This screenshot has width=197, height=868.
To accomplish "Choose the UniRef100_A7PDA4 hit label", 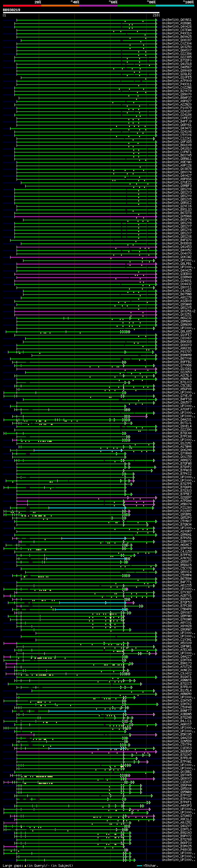I will (176, 501).
